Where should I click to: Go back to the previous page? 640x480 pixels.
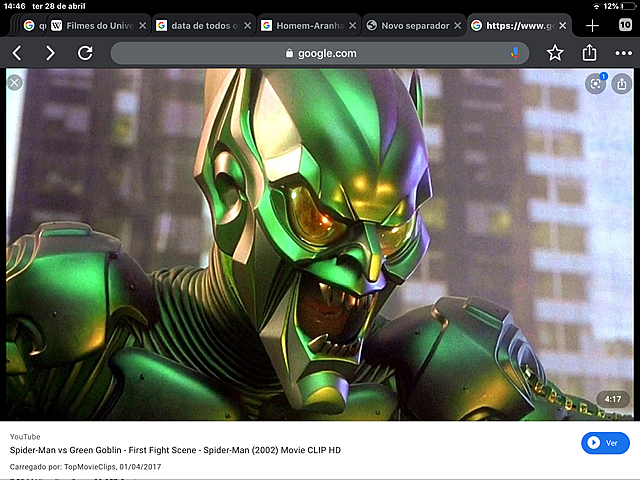[x=17, y=53]
